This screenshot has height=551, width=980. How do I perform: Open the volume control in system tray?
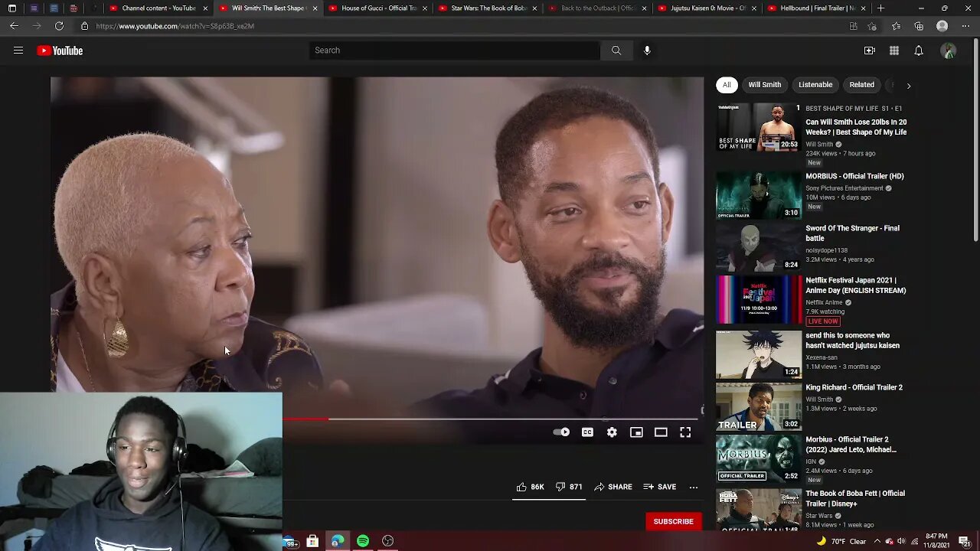point(901,542)
